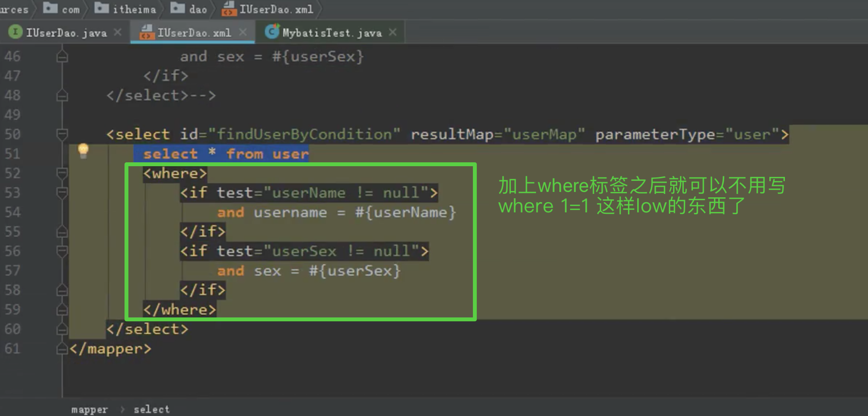Click the select * from user statement
868x416 pixels.
226,154
